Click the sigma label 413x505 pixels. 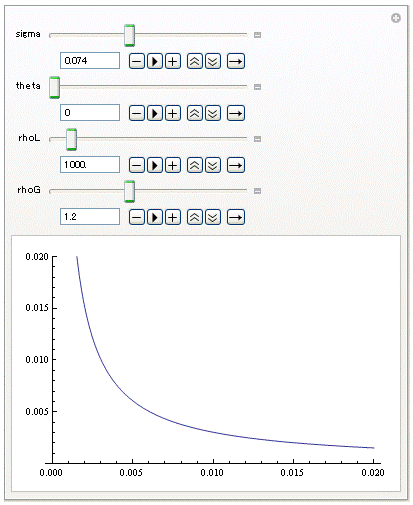[x=28, y=34]
